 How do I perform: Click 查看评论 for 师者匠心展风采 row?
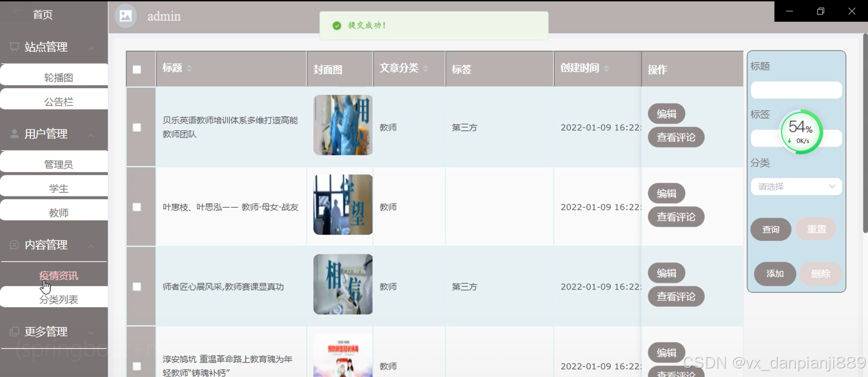click(x=676, y=297)
